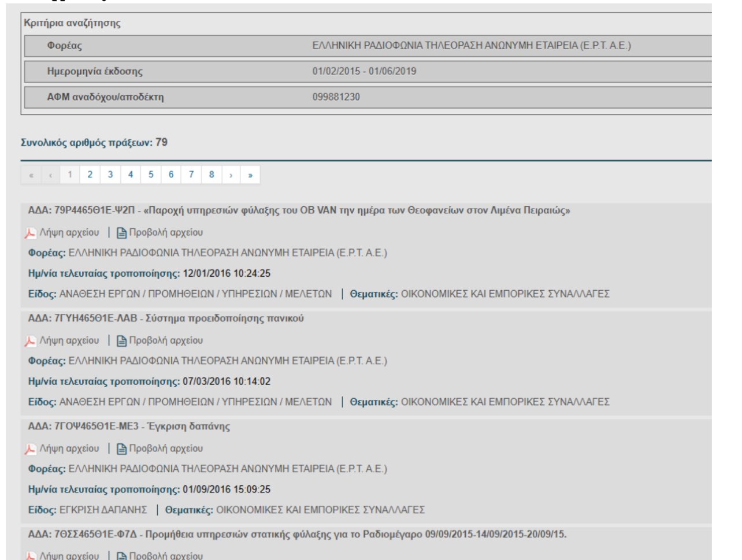The image size is (742, 560).
Task: Click PDF icon for Σύστημα προειδοποίησης πανικού
Action: point(30,341)
